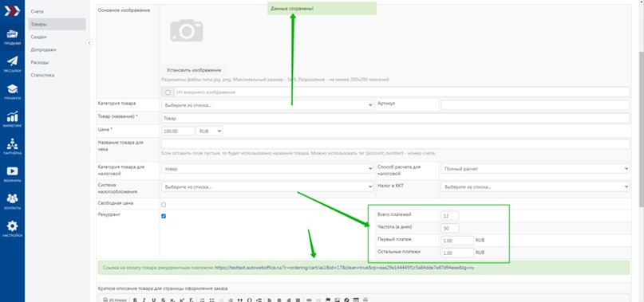Insert an image via editor toolbar
Screen dimensions: 644x302
point(338,300)
